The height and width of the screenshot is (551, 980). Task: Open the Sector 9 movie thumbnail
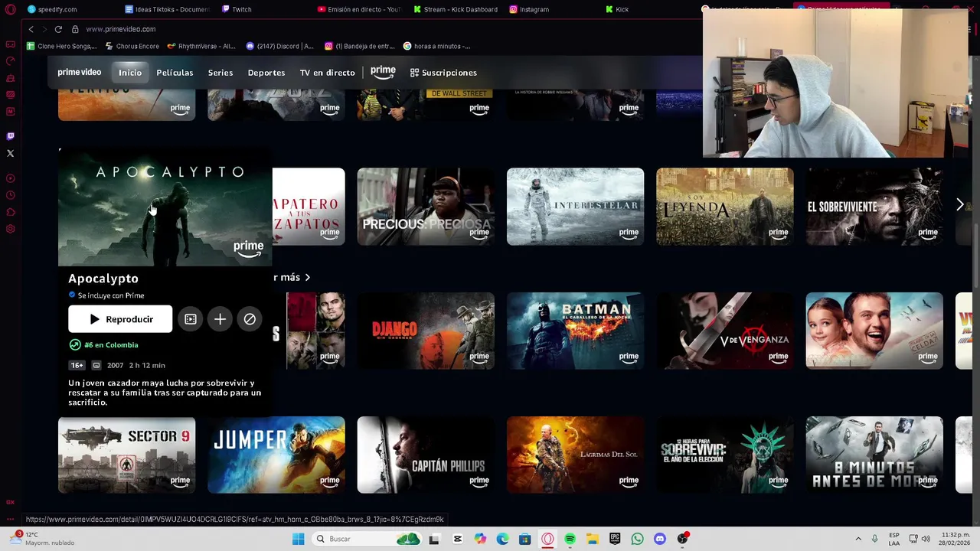click(x=126, y=455)
